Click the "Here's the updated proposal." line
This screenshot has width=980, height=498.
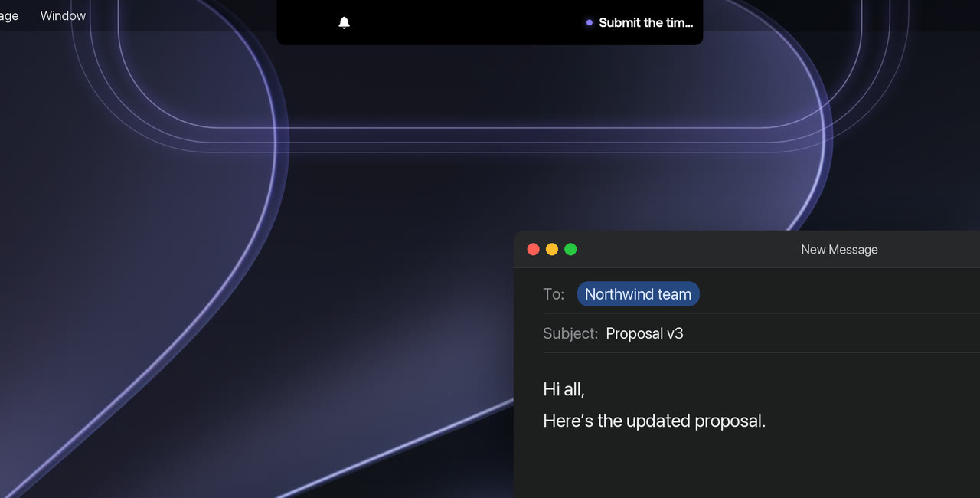click(x=655, y=421)
